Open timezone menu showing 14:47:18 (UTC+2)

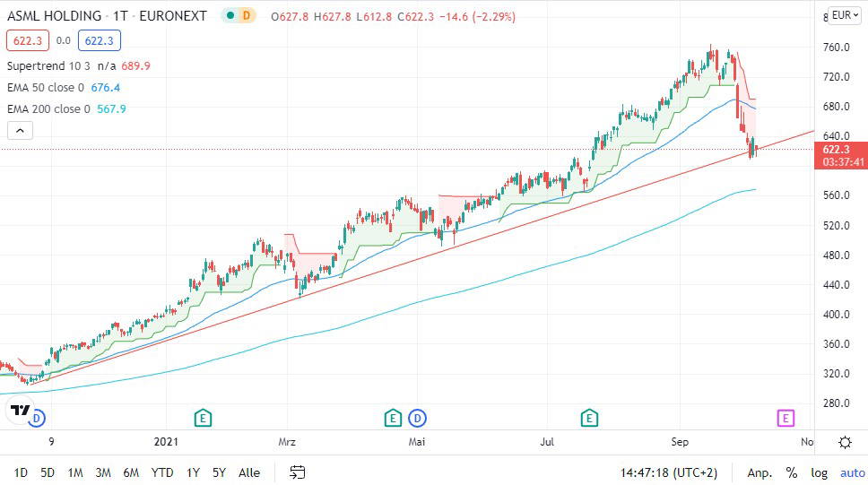pyautogui.click(x=669, y=472)
